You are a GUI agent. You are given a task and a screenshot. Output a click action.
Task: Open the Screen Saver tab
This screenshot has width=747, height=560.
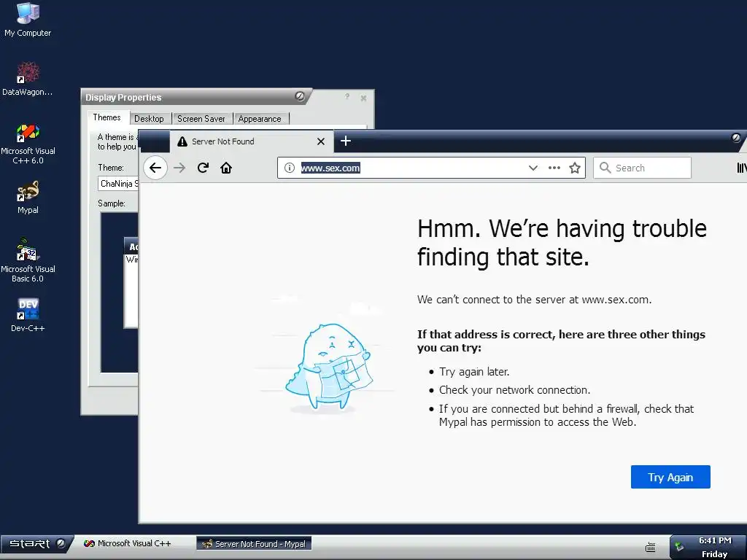201,119
